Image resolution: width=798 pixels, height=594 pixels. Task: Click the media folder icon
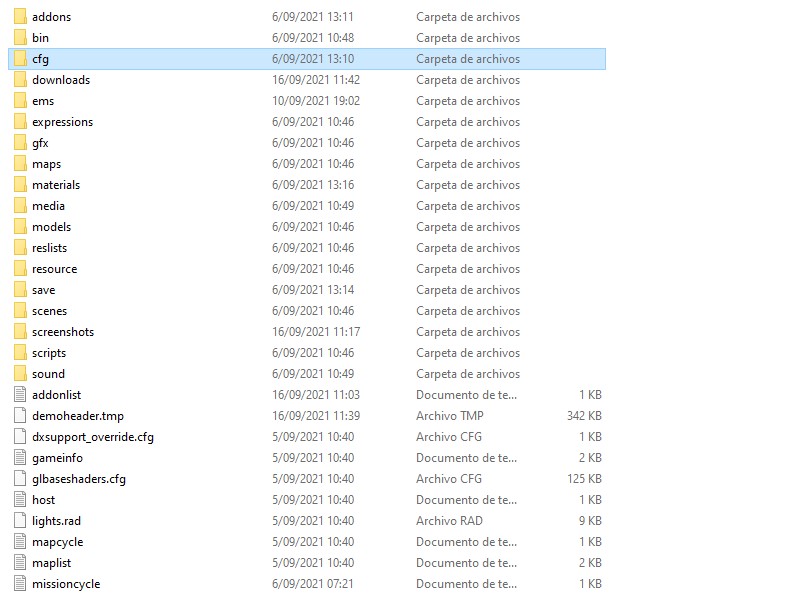tap(20, 206)
